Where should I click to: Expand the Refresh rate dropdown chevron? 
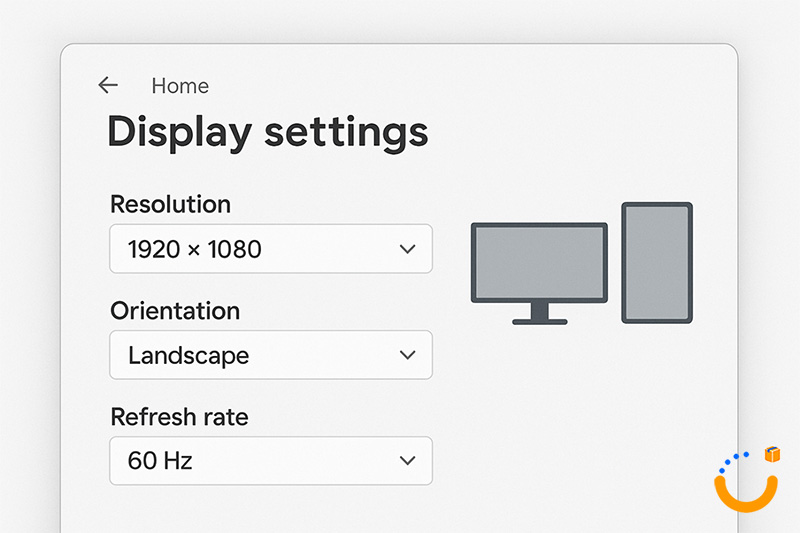click(x=407, y=461)
